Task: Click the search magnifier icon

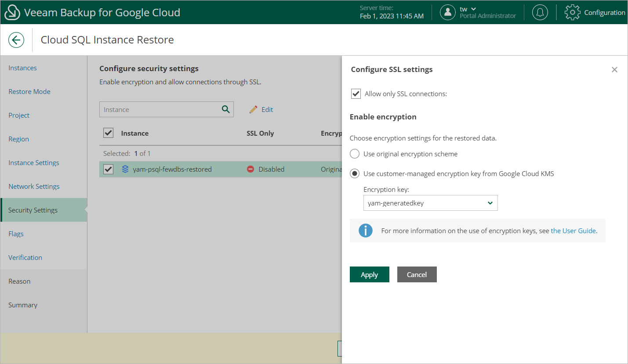Action: click(x=226, y=109)
